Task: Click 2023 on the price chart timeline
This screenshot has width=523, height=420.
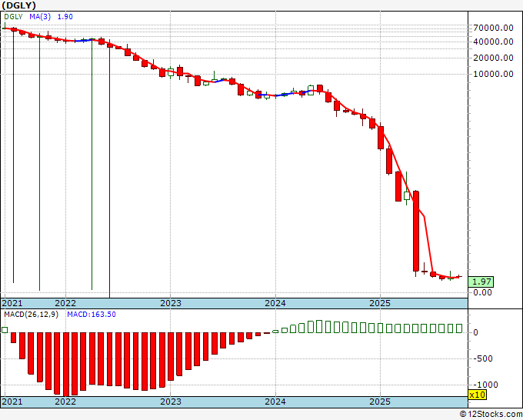Action: coord(171,303)
